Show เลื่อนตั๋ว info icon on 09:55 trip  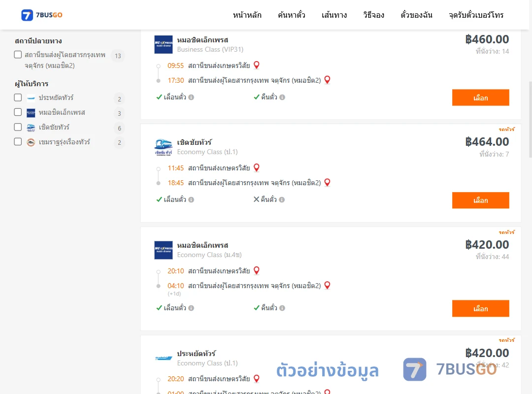coord(191,98)
